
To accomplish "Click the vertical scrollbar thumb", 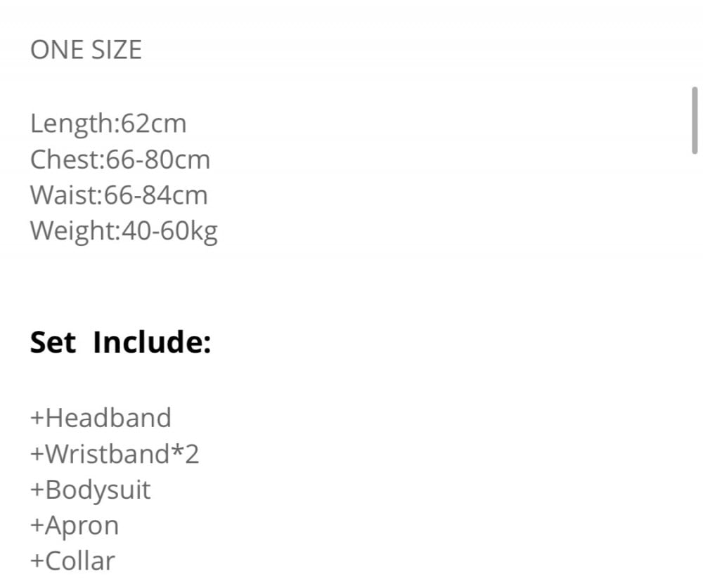I will point(695,121).
